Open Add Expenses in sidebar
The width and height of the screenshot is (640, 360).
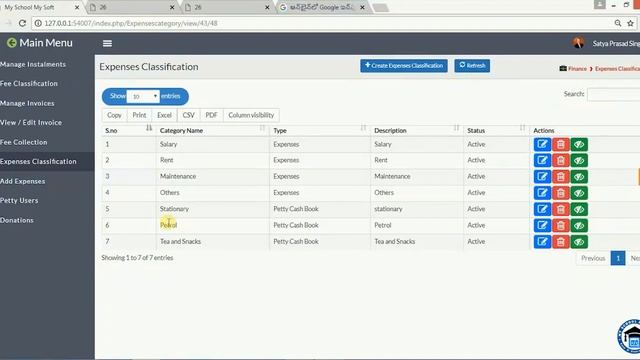point(23,181)
